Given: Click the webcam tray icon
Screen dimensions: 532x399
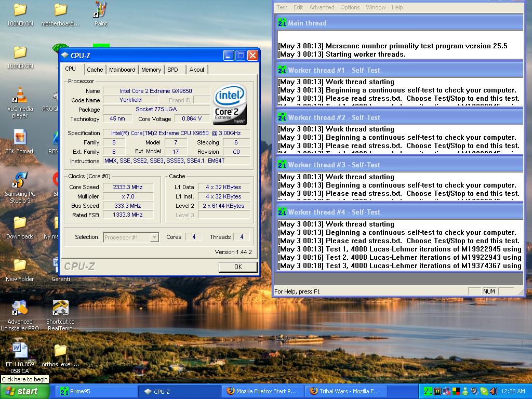Looking at the screenshot, I should click(475, 391).
